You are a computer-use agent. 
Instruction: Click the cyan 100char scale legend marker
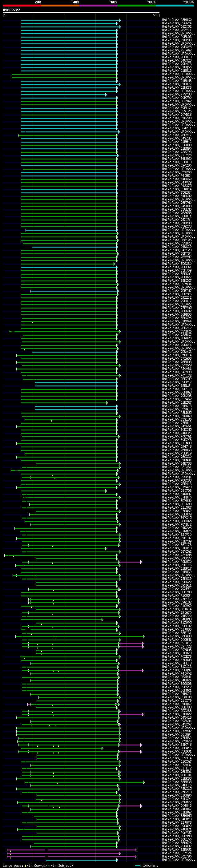click(137, 865)
